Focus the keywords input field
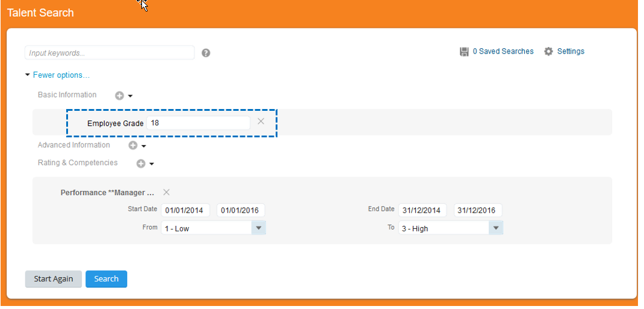This screenshot has width=644, height=309. click(x=110, y=52)
